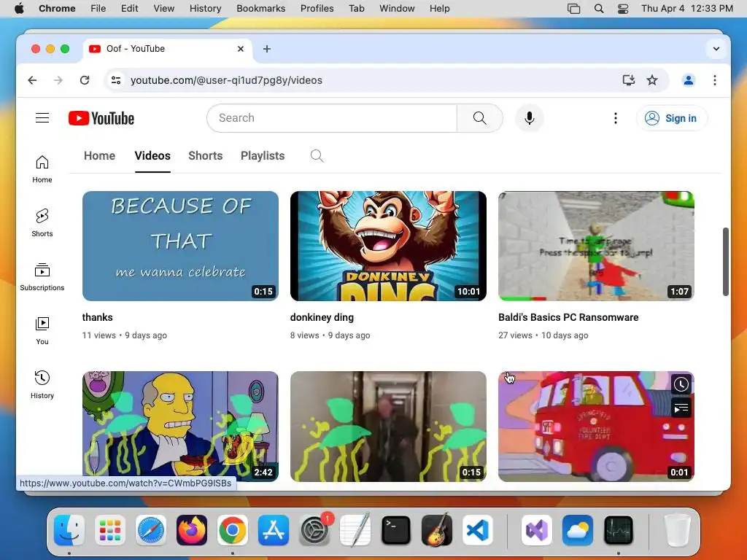
Task: Open the Chrome profile icon
Action: 689,80
